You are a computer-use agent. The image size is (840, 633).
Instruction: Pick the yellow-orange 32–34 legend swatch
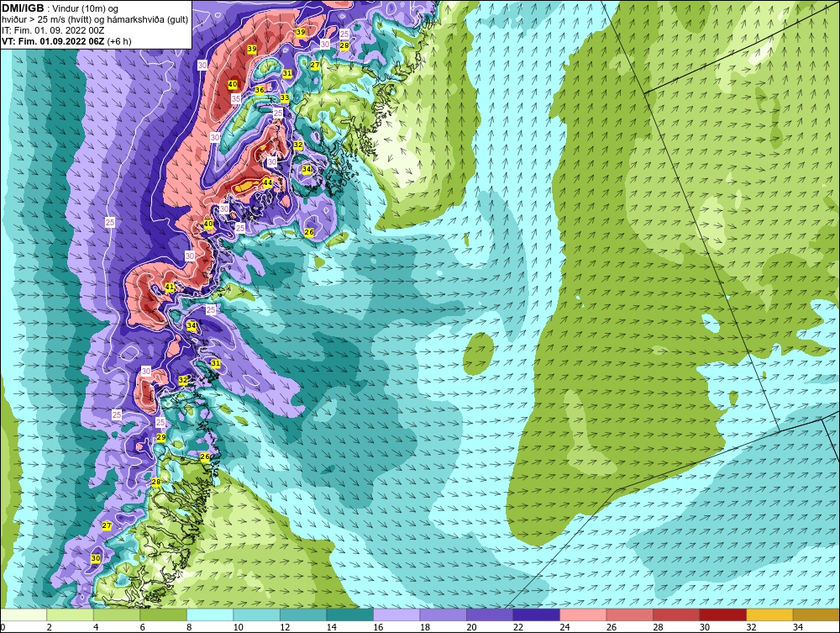tap(769, 615)
